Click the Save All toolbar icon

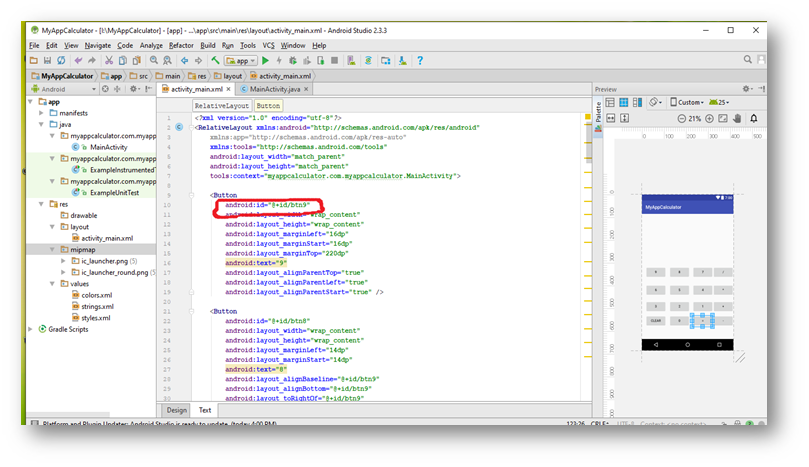(x=47, y=60)
